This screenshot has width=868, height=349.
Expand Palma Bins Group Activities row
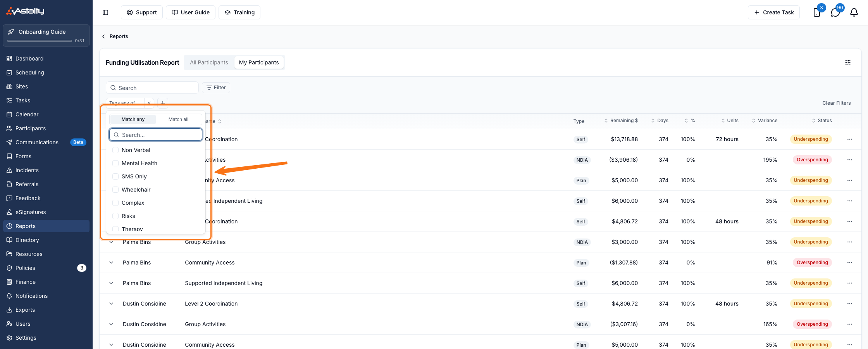(x=111, y=242)
